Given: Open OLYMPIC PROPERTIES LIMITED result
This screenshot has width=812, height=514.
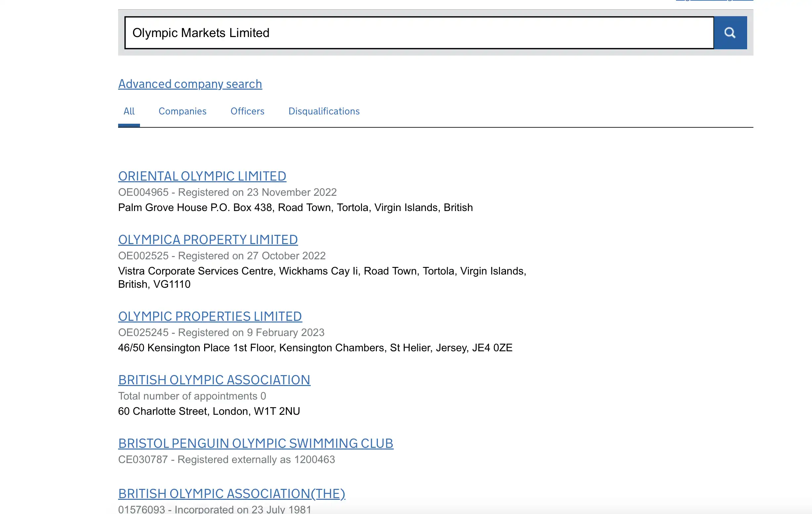Looking at the screenshot, I should point(210,316).
